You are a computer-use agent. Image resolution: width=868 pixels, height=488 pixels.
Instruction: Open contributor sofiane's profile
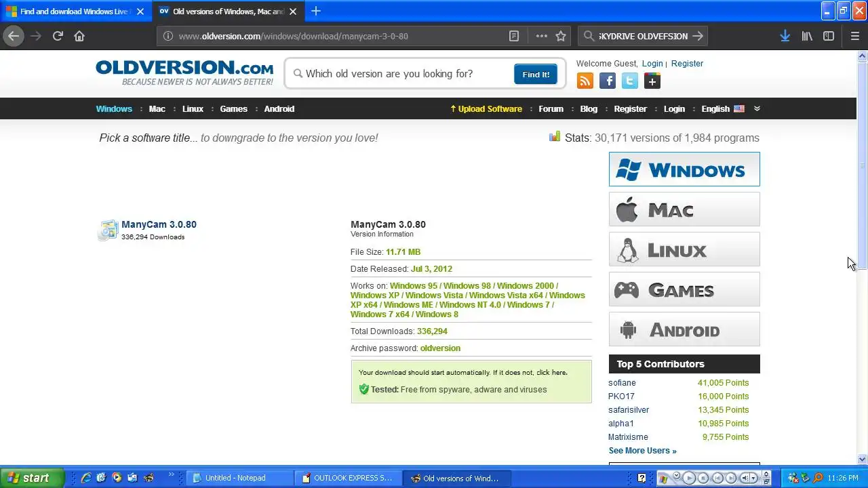(622, 383)
